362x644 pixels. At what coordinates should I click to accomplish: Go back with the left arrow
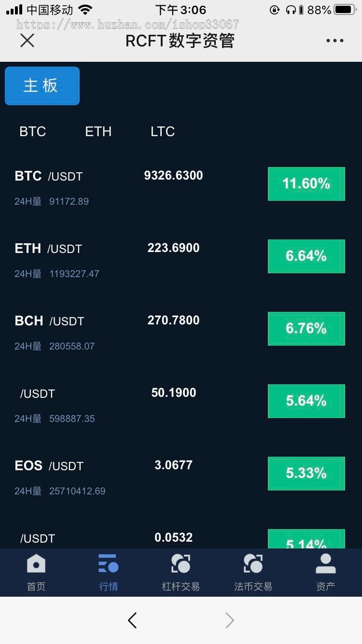pos(132,620)
